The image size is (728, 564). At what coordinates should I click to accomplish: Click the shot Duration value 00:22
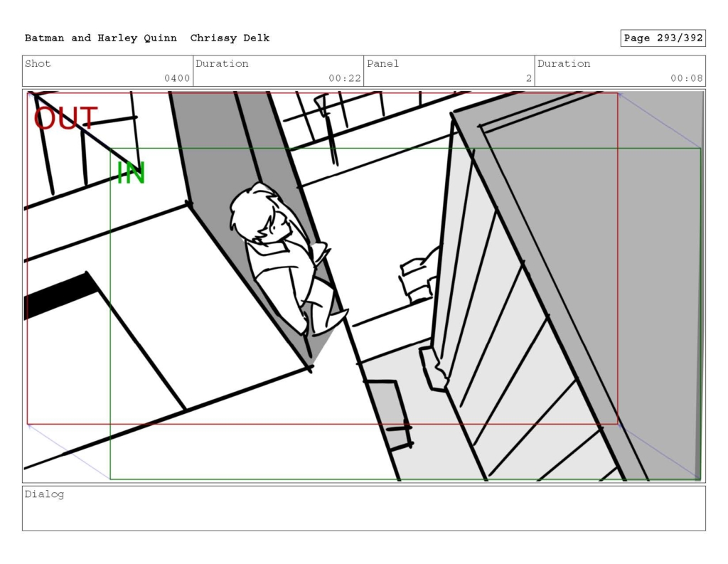[x=345, y=78]
